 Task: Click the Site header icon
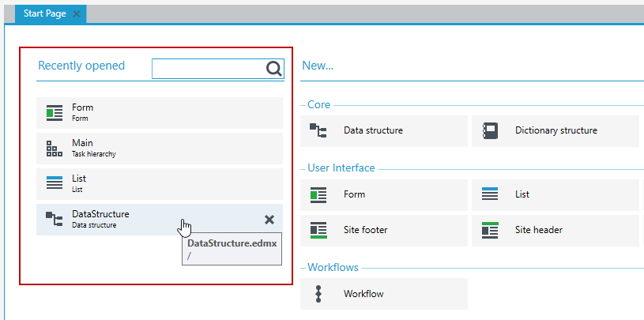(x=490, y=230)
